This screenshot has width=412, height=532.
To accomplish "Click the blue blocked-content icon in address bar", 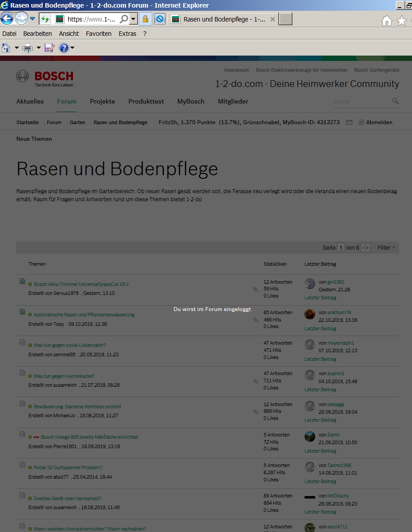I will [160, 19].
